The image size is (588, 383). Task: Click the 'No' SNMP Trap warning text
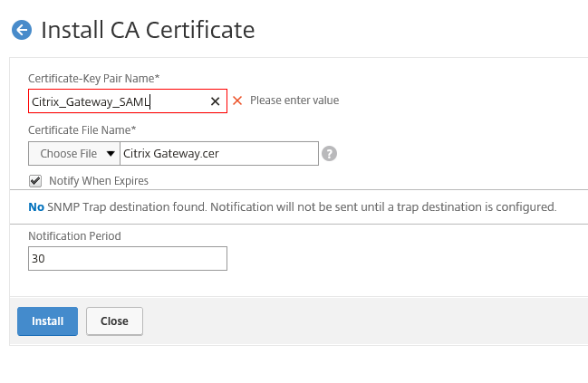pos(36,206)
